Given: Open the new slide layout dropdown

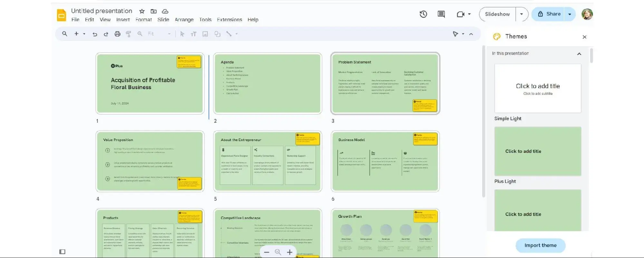Looking at the screenshot, I should 84,34.
